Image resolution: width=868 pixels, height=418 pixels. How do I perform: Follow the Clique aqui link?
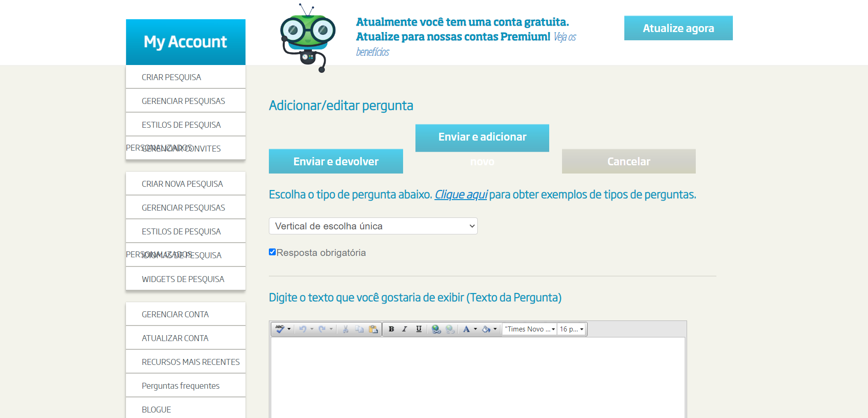[x=461, y=195]
